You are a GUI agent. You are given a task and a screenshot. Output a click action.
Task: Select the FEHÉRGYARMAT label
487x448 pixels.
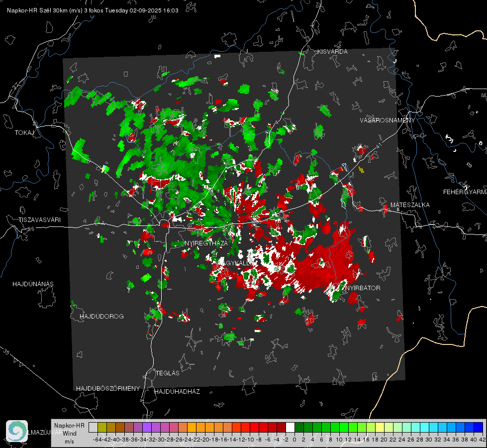465,192
